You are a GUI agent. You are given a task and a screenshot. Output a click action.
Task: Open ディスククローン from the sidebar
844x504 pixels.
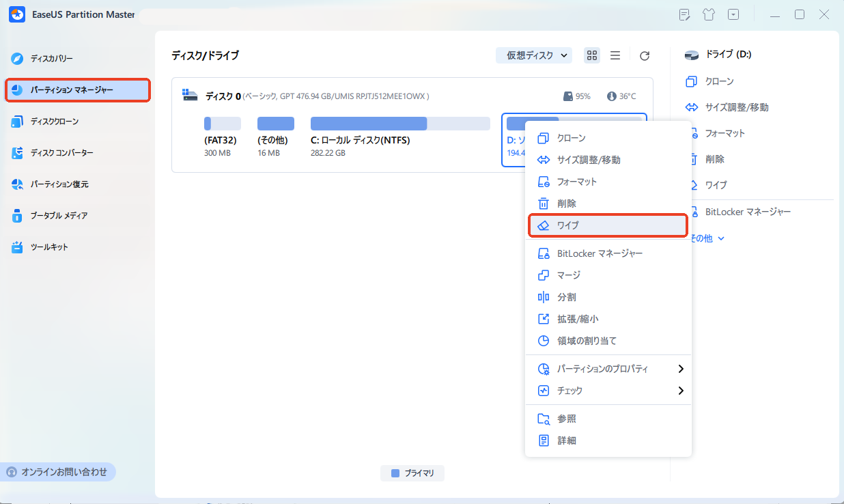54,122
